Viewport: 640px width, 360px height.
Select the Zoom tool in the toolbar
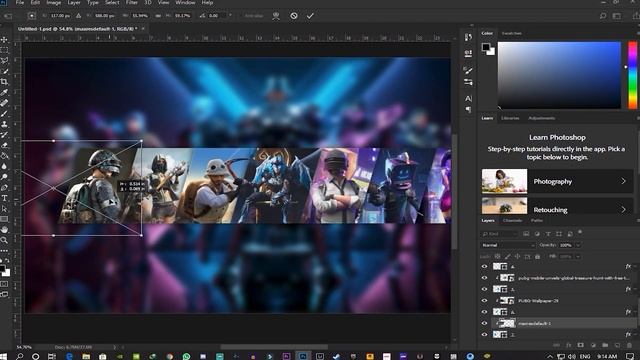(4, 240)
